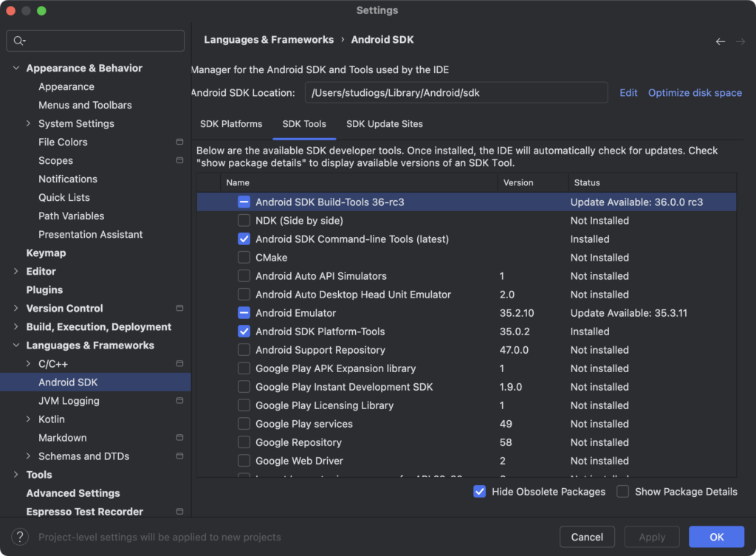
Task: Expand Build, Execution, Deployment section
Action: point(16,327)
